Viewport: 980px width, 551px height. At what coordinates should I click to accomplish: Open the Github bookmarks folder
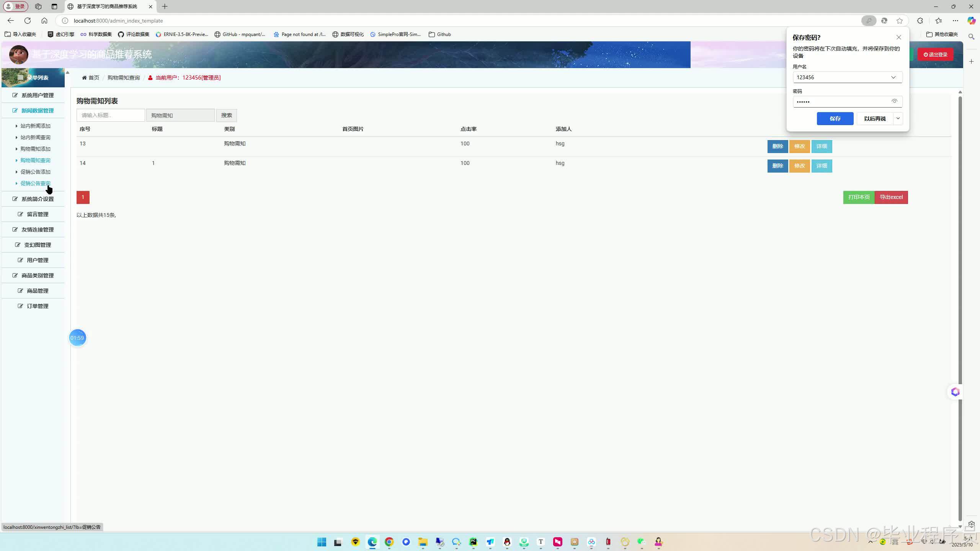[x=439, y=34]
